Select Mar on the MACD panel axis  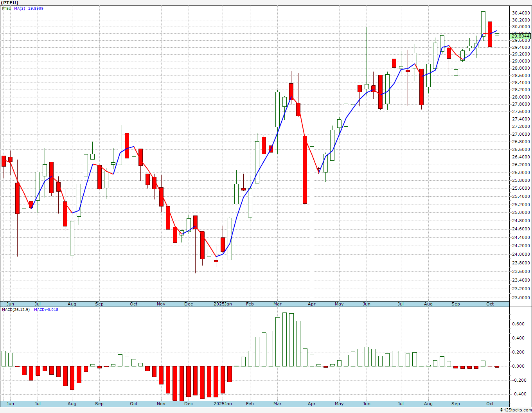pyautogui.click(x=278, y=404)
